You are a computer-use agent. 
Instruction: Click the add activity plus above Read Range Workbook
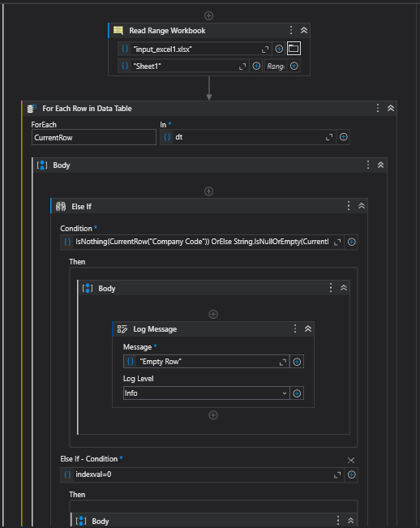(x=208, y=15)
